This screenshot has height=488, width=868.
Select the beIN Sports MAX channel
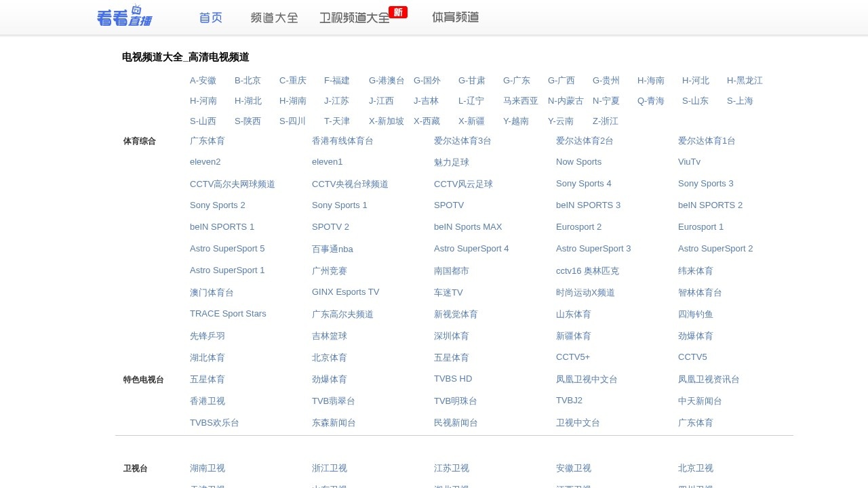pos(468,227)
